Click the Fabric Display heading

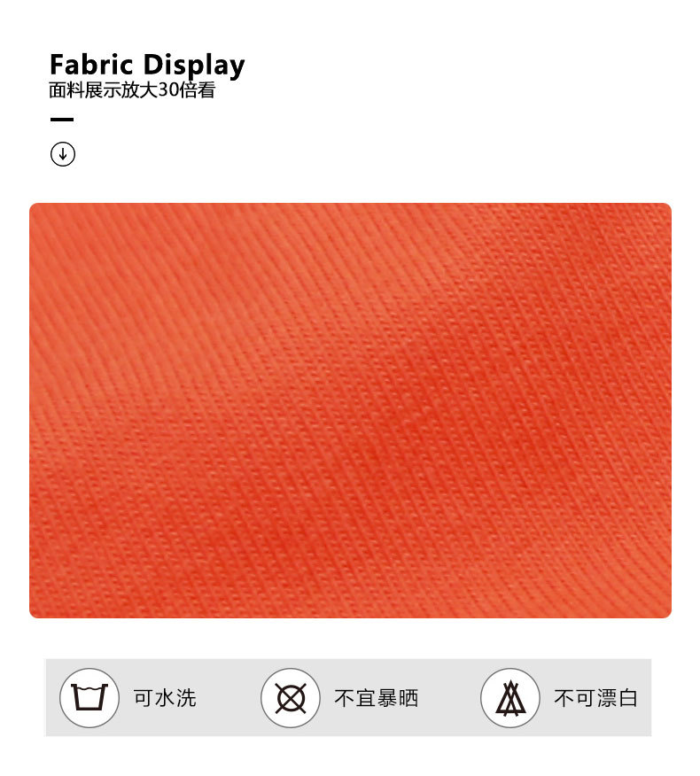coord(147,66)
